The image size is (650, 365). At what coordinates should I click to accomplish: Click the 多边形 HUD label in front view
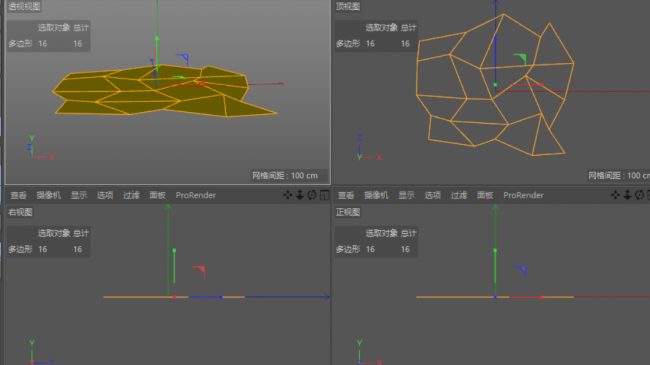click(348, 249)
